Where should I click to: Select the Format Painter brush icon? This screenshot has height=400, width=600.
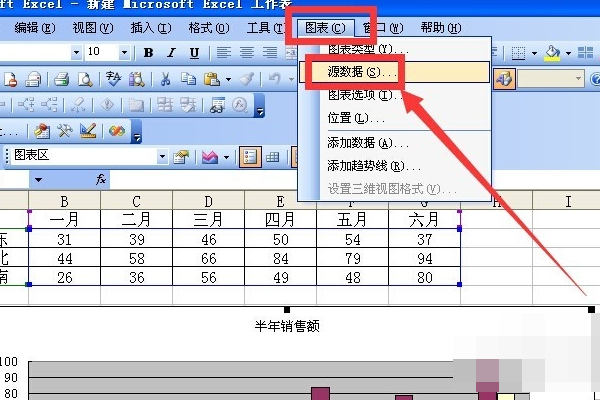tap(247, 79)
